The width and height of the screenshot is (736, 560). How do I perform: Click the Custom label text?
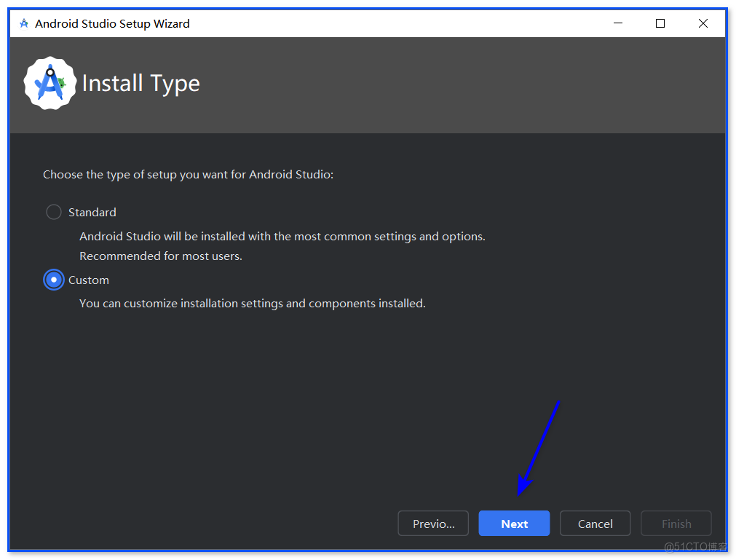point(89,280)
